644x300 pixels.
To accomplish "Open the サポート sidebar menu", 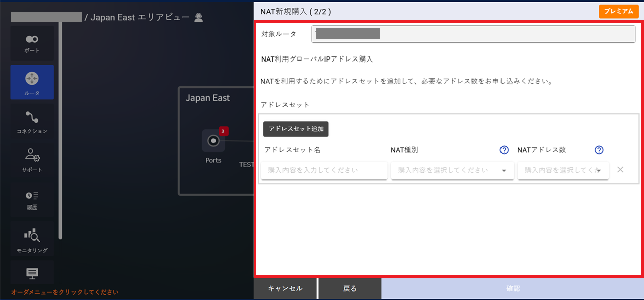I will [x=32, y=160].
